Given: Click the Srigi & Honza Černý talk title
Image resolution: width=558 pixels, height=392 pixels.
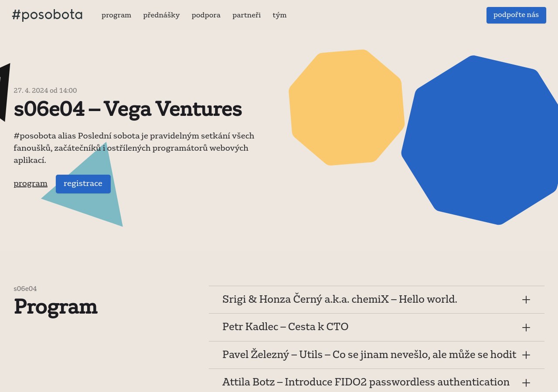Looking at the screenshot, I should (x=339, y=299).
